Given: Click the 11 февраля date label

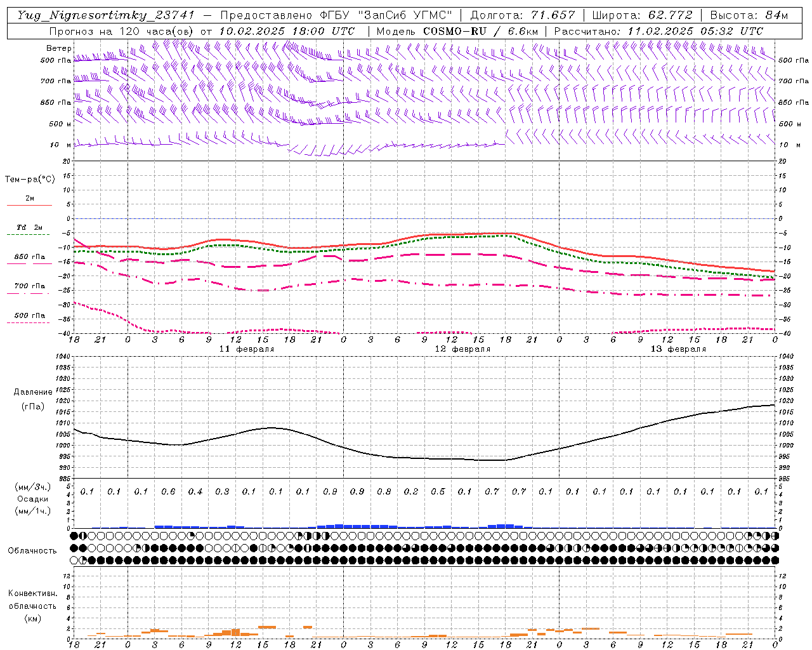Looking at the screenshot, I should tap(247, 349).
